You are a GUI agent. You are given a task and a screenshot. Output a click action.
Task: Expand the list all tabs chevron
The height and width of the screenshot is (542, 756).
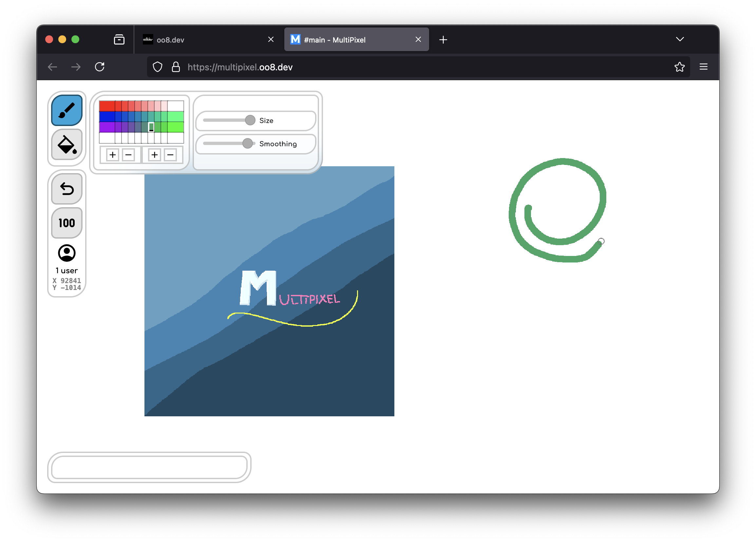[x=680, y=39]
